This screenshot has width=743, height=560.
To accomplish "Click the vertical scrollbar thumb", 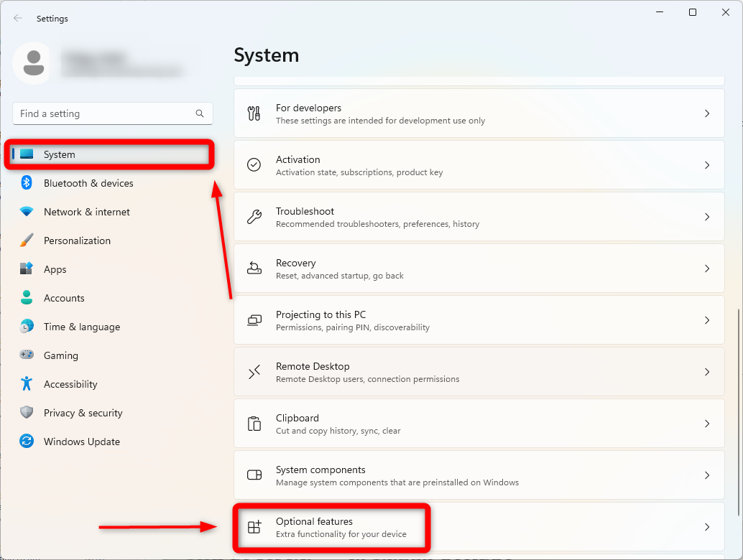I will tap(738, 413).
